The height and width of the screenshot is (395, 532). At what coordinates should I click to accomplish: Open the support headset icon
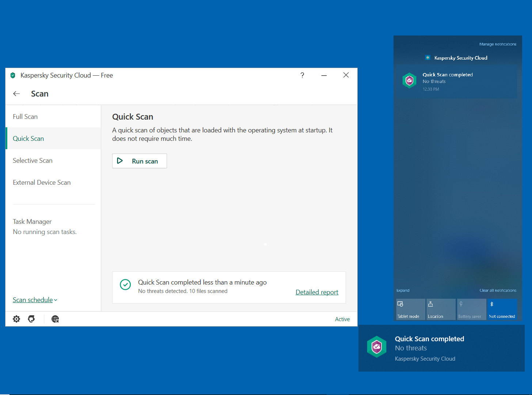[31, 319]
